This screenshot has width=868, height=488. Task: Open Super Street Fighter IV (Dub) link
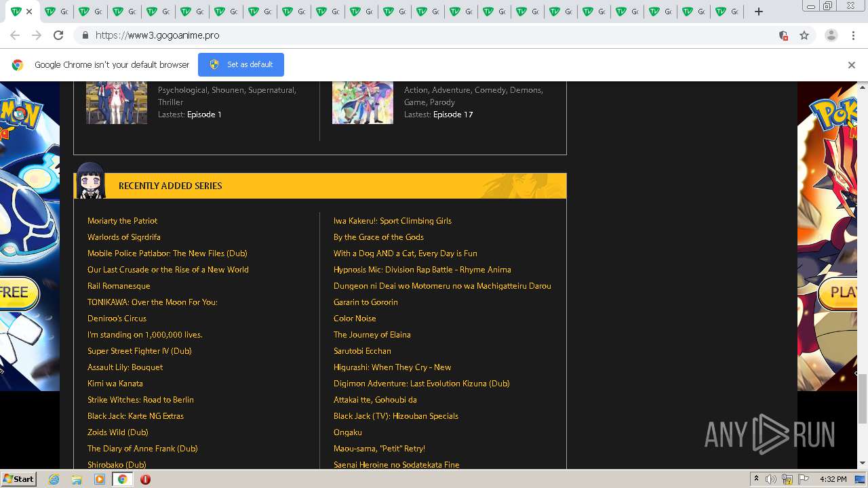point(140,351)
